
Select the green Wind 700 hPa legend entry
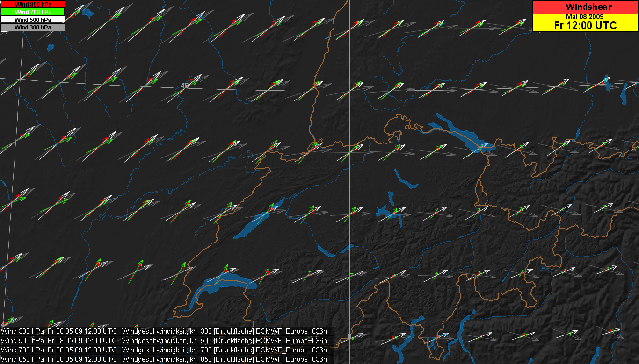click(33, 12)
